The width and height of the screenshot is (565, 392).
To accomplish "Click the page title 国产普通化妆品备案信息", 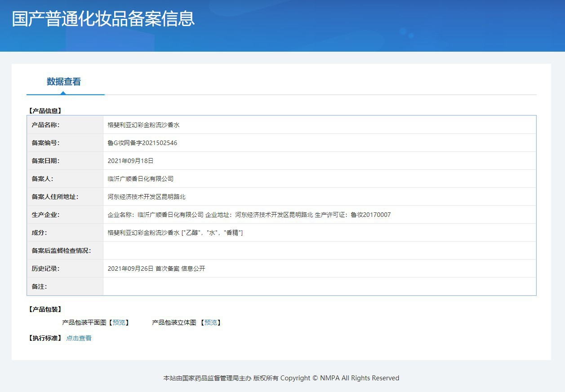I will (103, 19).
